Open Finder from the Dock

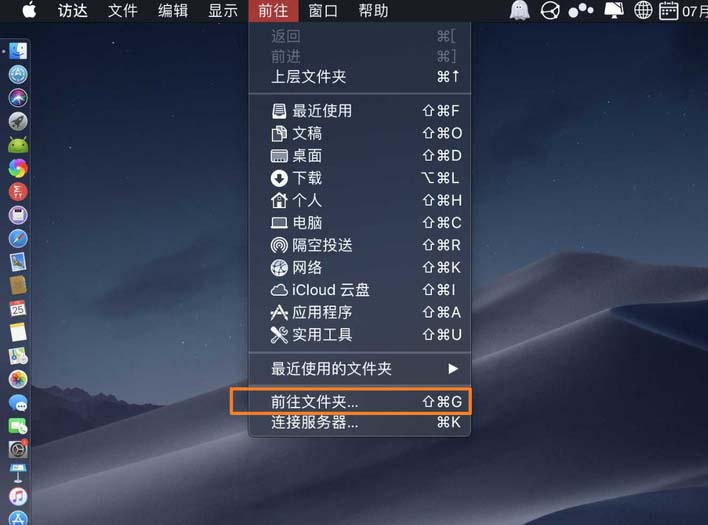coord(18,51)
